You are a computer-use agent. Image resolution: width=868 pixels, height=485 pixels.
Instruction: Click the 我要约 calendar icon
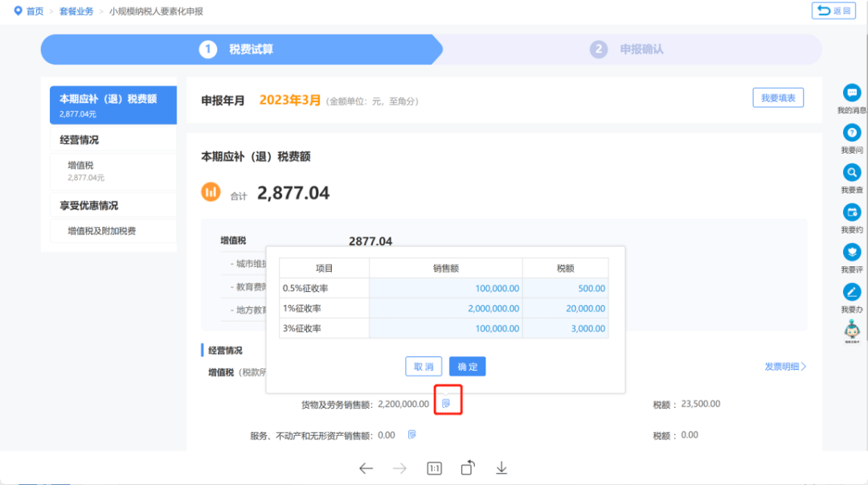point(851,212)
